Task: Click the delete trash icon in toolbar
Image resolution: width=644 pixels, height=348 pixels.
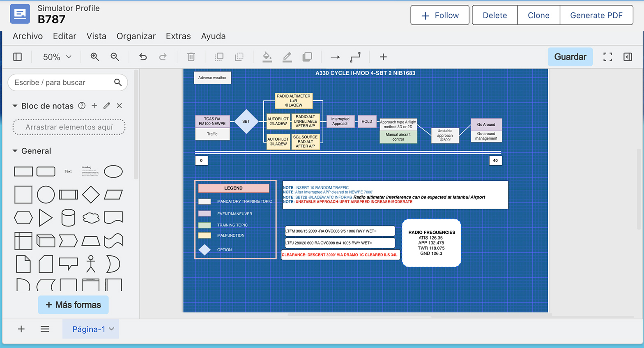Action: [x=191, y=57]
